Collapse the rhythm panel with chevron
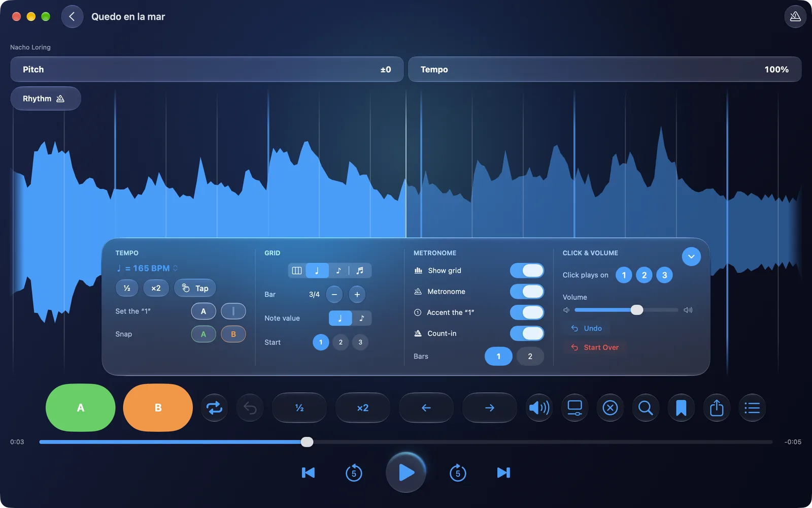 tap(691, 257)
